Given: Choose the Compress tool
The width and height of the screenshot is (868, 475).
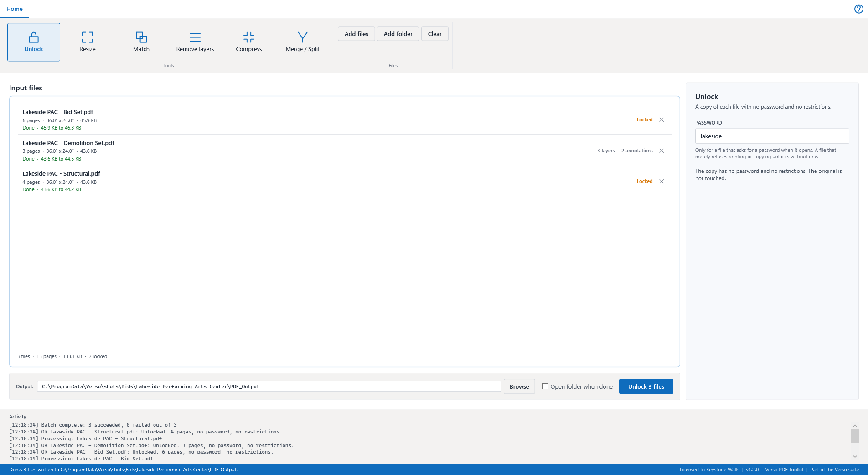Looking at the screenshot, I should [249, 42].
